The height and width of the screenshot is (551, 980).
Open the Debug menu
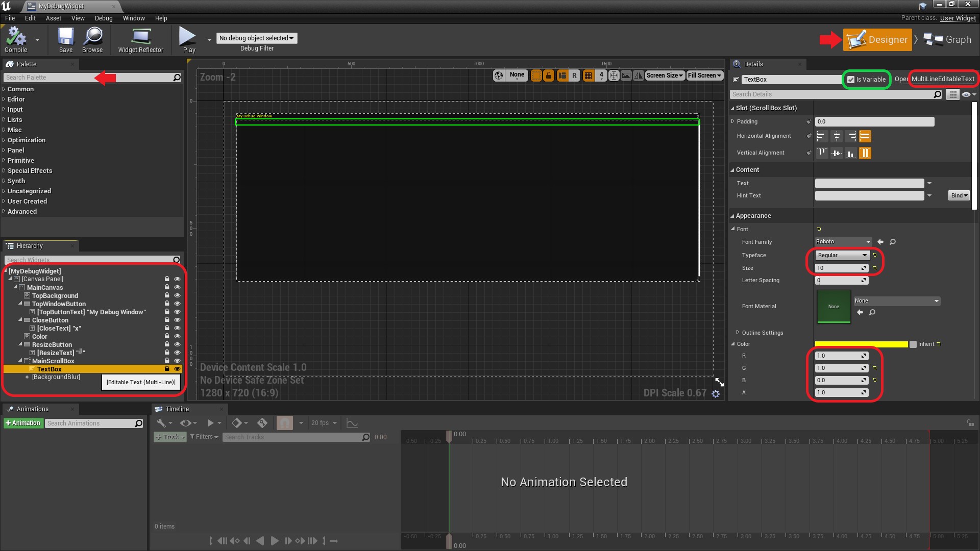(x=104, y=18)
